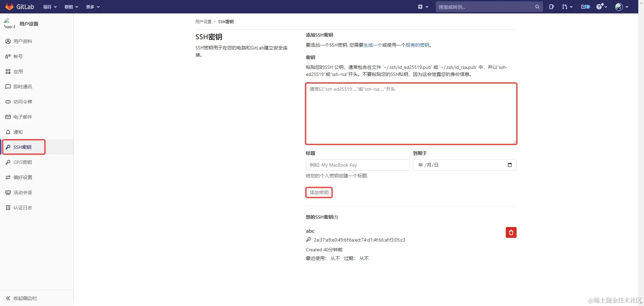Viewport: 644px width, 306px height.
Task: Open the to-do list icon with badge 3
Action: click(586, 7)
